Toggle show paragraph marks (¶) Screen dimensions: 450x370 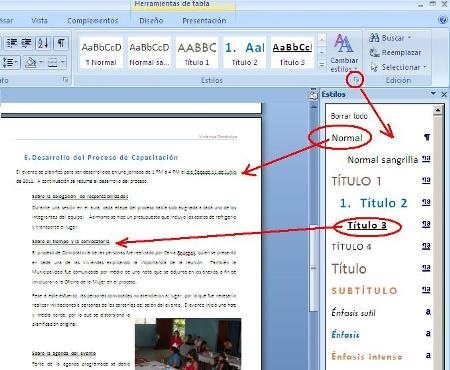61,43
